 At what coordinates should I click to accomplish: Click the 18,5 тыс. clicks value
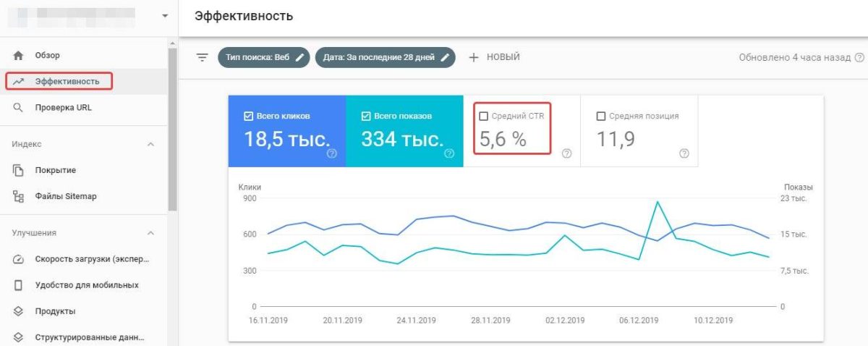(286, 139)
